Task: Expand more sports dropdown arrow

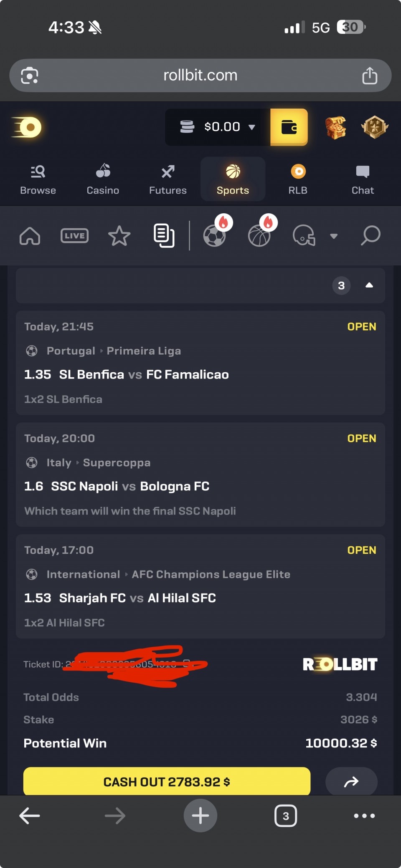Action: point(333,236)
